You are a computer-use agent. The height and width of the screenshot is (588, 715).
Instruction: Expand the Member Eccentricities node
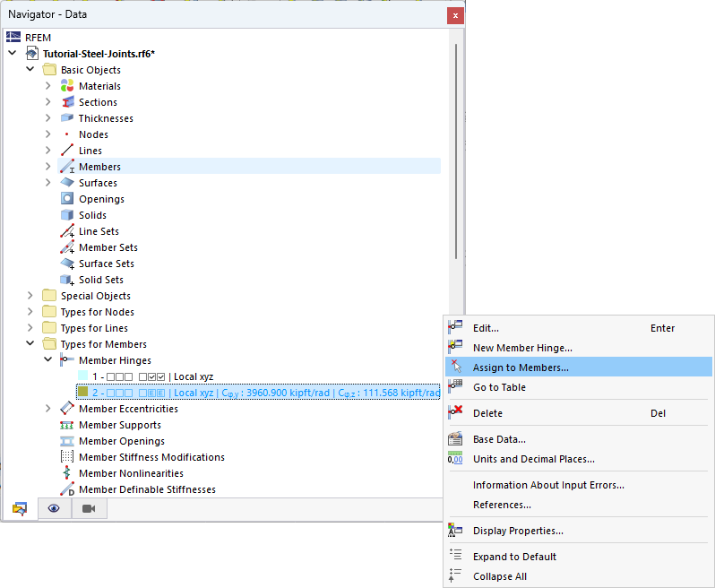coord(47,408)
